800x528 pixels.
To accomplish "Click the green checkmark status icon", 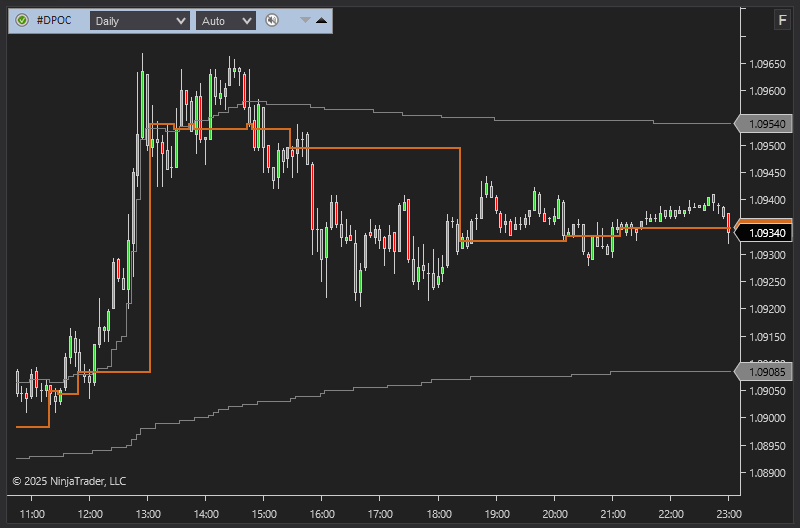I will [x=21, y=20].
